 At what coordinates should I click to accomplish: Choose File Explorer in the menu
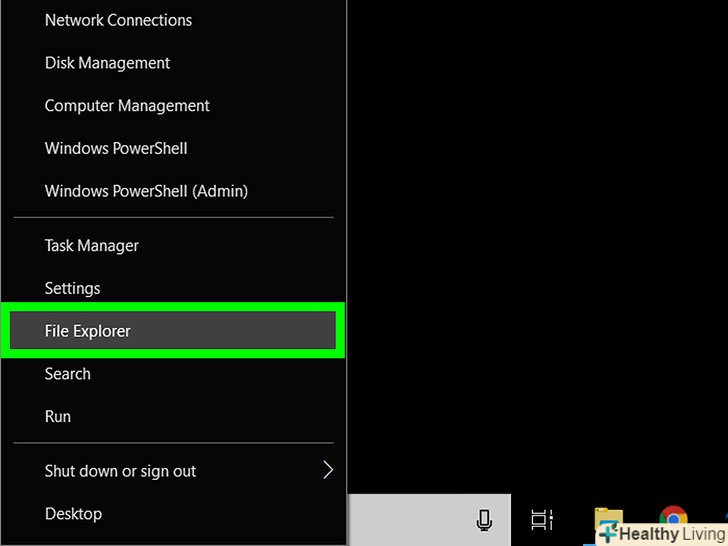[173, 330]
